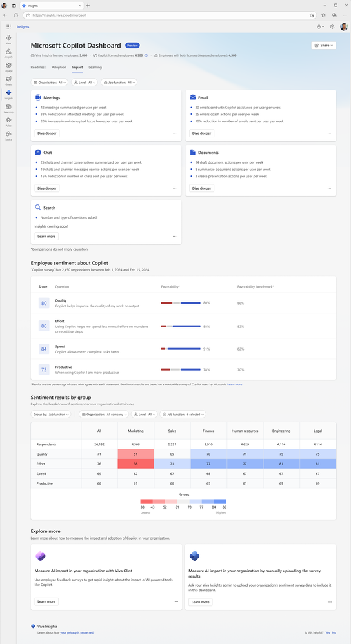The height and width of the screenshot is (644, 351).
Task: Click Learn more on Search card
Action: click(46, 236)
